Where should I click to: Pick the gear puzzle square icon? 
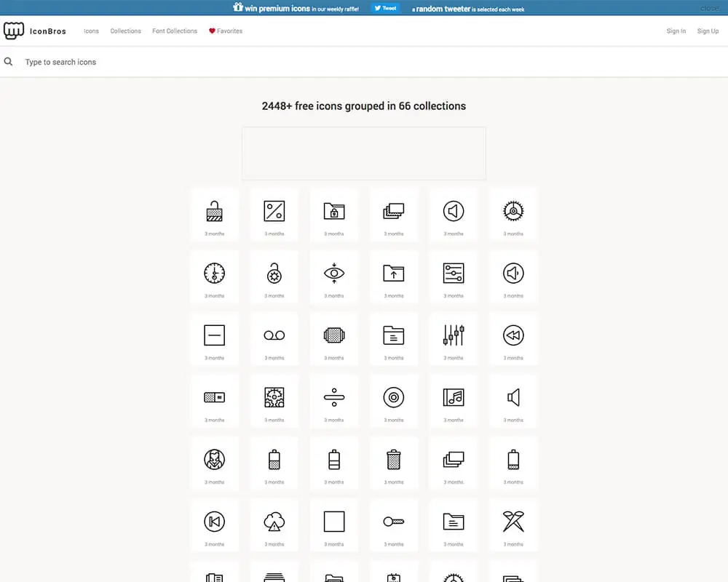[x=274, y=397]
